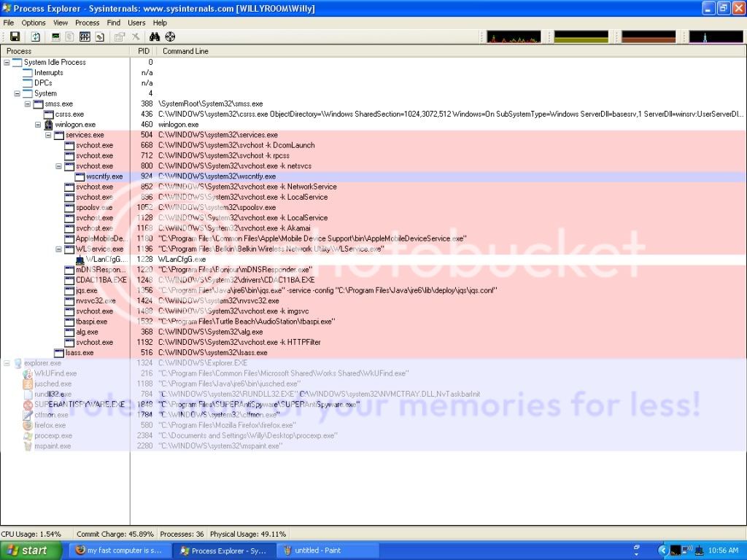Click the Refresh Now toolbar icon
The width and height of the screenshot is (747, 560).
coord(35,36)
